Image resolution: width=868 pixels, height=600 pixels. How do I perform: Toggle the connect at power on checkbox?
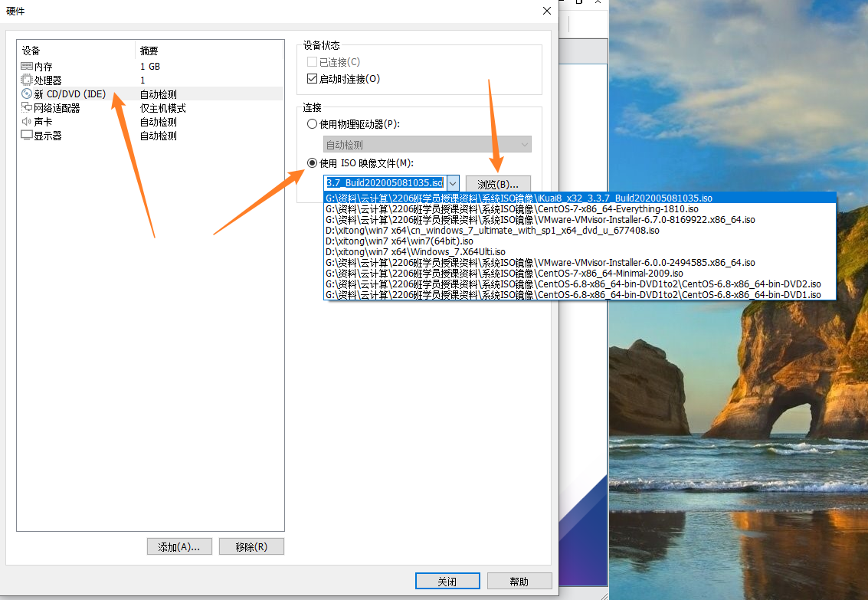(x=312, y=79)
